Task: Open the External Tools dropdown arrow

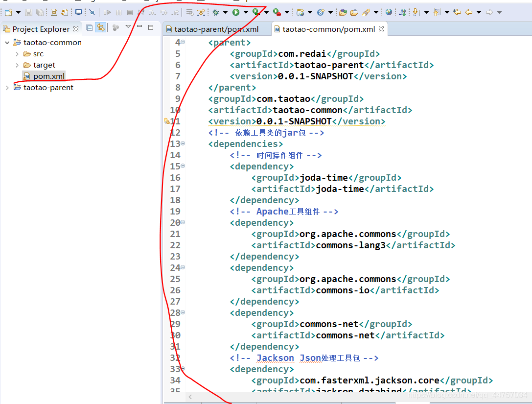Action: (287, 13)
